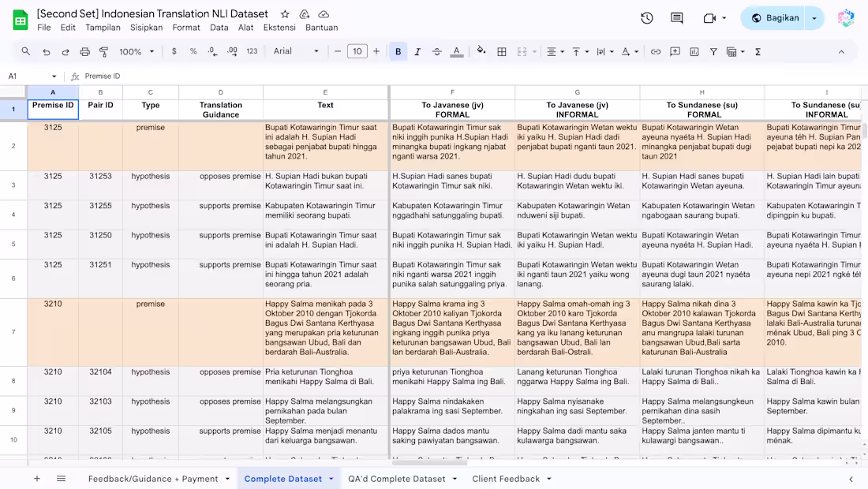Expand horizontal align options
Image resolution: width=868 pixels, height=489 pixels.
[562, 52]
